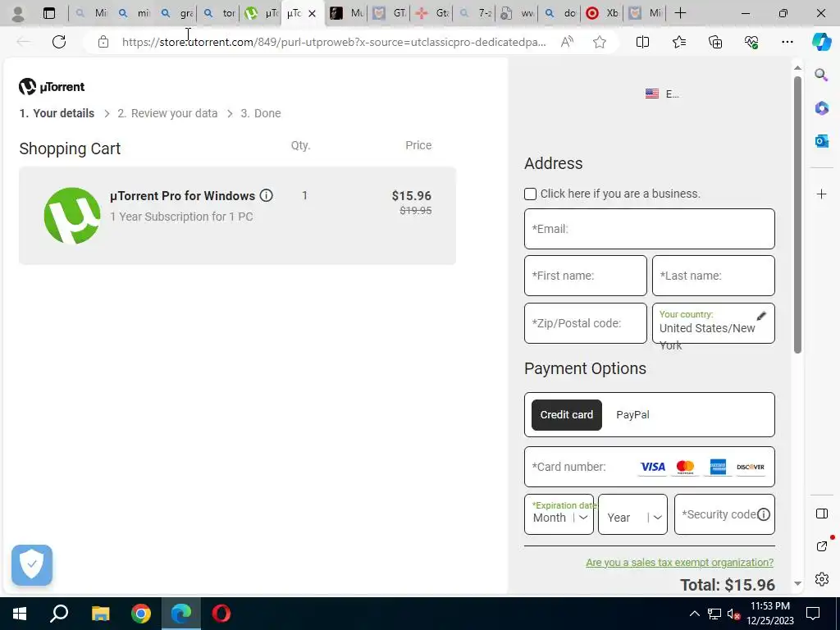Show hidden system tray icons
This screenshot has width=840, height=630.
point(694,614)
